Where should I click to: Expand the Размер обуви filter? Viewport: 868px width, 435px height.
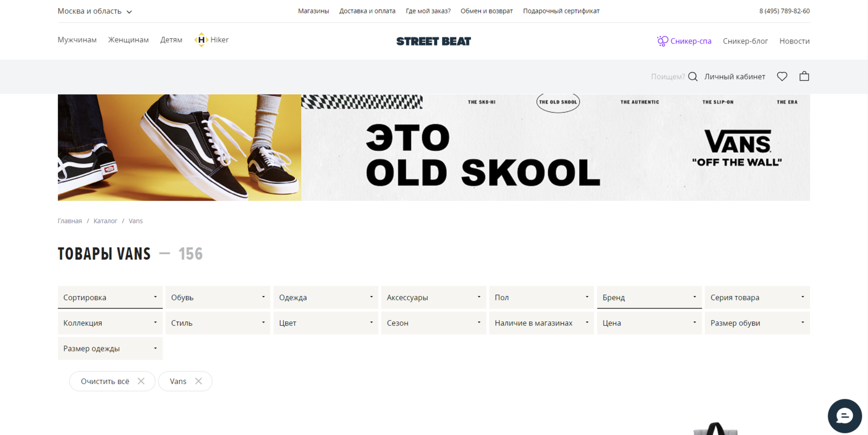click(x=757, y=323)
